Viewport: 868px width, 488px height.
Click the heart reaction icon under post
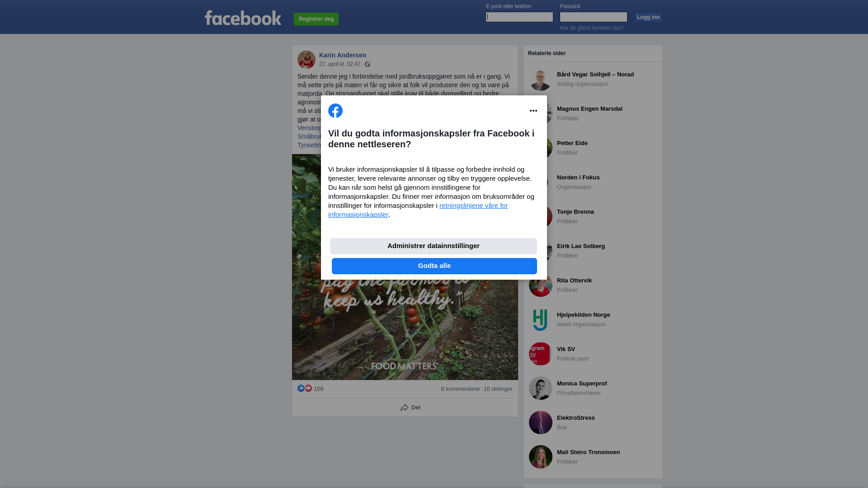(308, 389)
